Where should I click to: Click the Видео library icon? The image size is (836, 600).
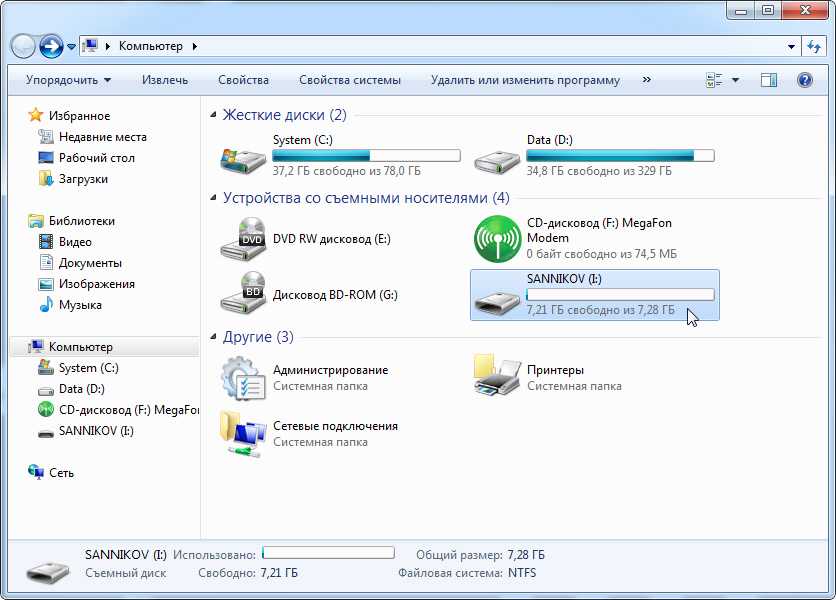[46, 242]
